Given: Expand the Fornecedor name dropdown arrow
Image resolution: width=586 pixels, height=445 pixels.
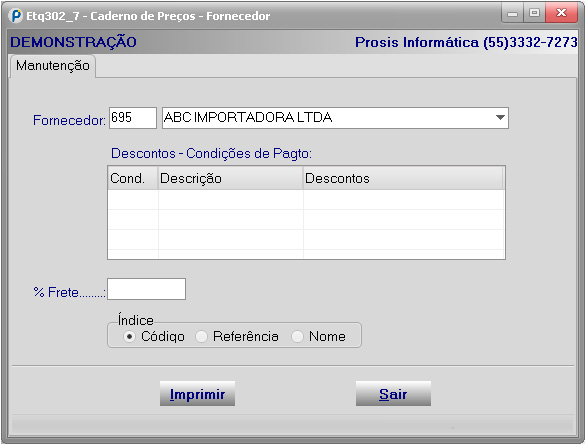Looking at the screenshot, I should [500, 118].
